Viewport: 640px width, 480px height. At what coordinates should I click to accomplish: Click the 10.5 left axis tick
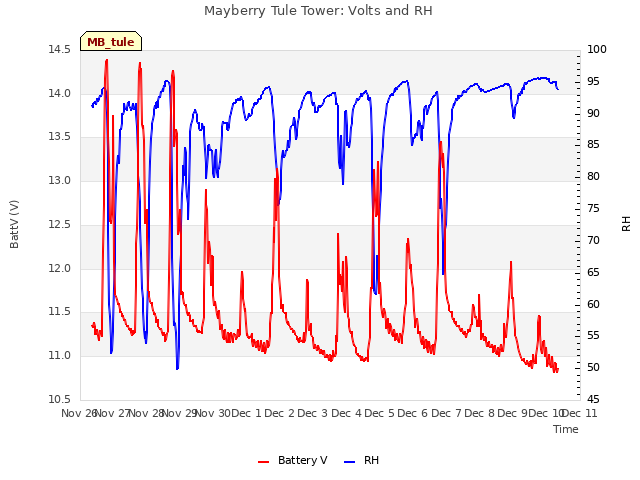click(x=59, y=399)
